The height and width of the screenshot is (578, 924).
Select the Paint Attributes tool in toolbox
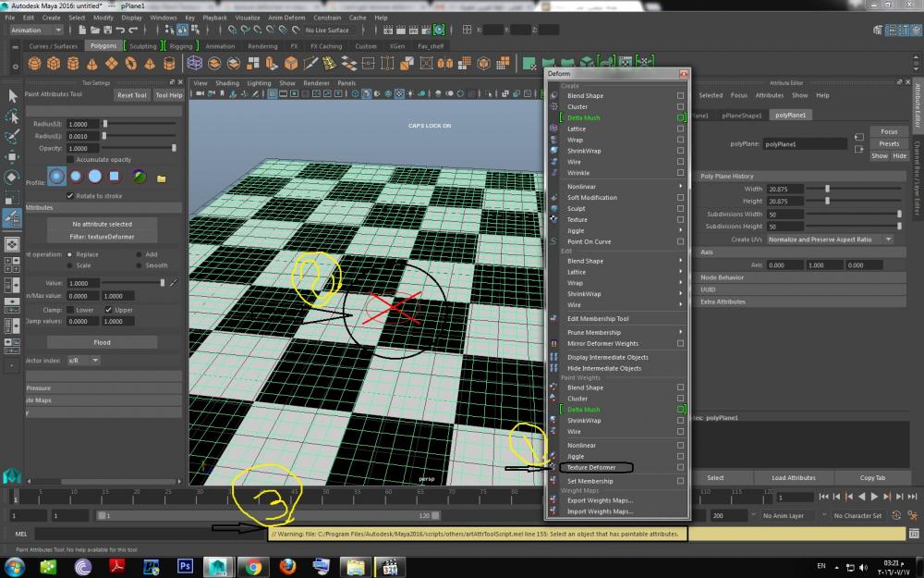pyautogui.click(x=12, y=218)
